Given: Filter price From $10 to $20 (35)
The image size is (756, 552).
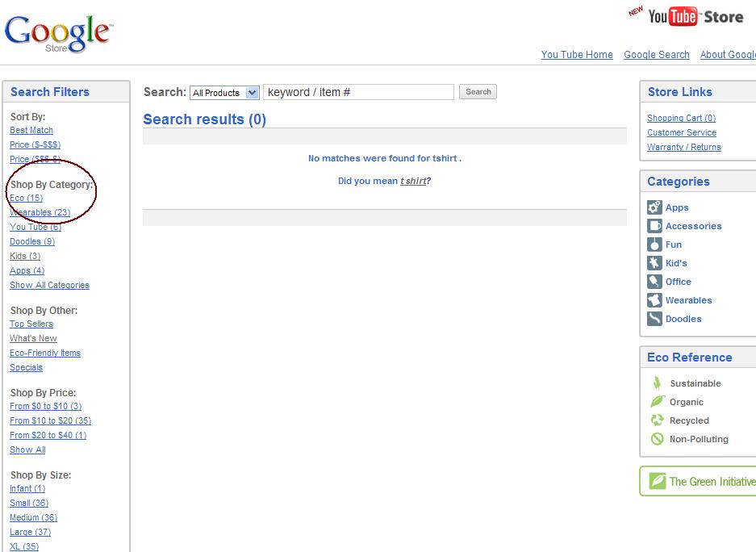Looking at the screenshot, I should click(51, 421).
